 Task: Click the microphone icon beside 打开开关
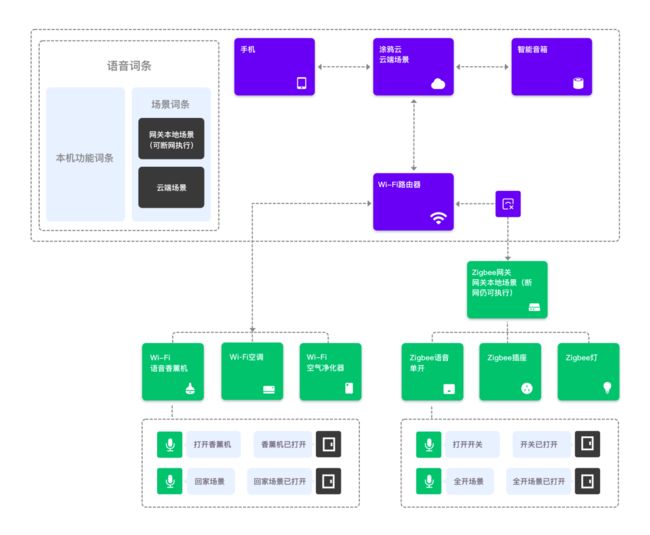pyautogui.click(x=429, y=444)
